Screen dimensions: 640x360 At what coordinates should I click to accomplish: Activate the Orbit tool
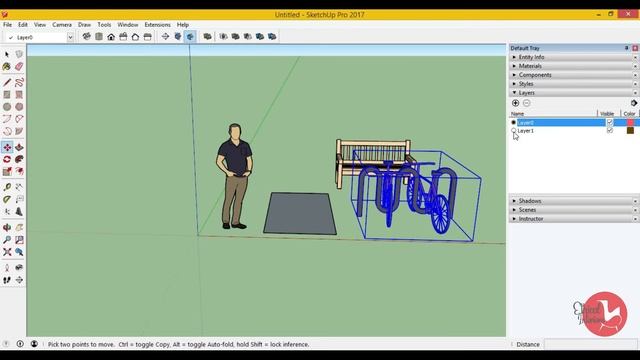click(7, 227)
